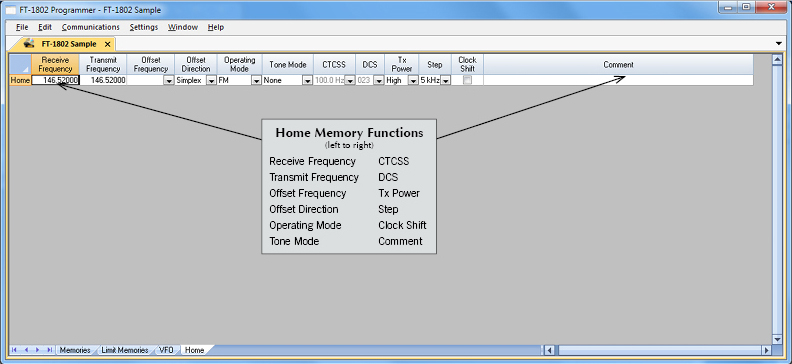Close the FT-1802 Sample document tab

point(107,44)
